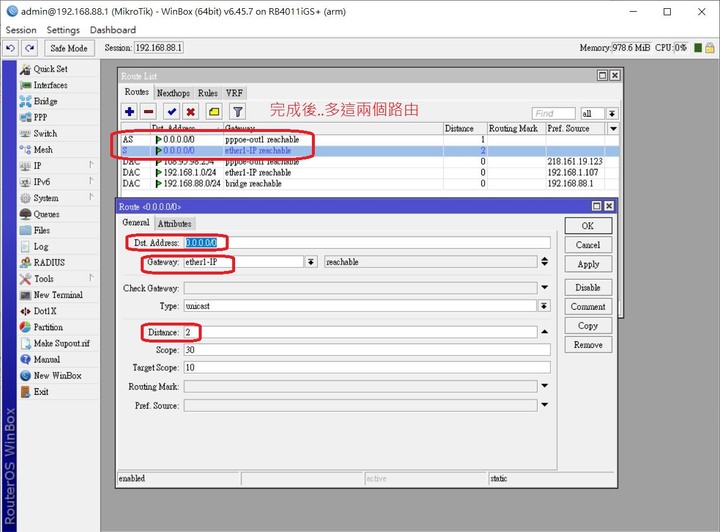
Task: Open Gateway dropdown in Route dialog
Action: [311, 262]
